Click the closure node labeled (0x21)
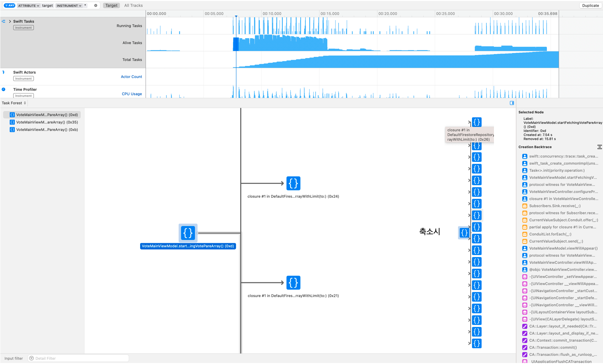 [293, 283]
